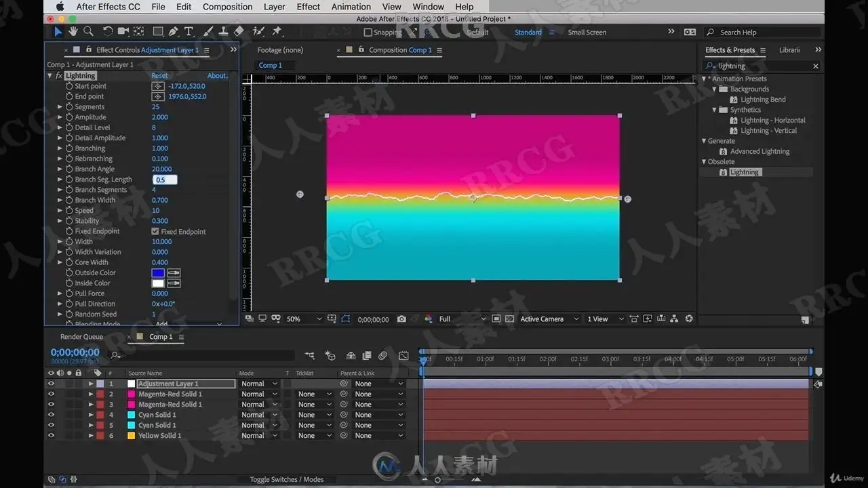This screenshot has height=488, width=868.
Task: Click the snapshot camera icon
Action: [x=402, y=319]
